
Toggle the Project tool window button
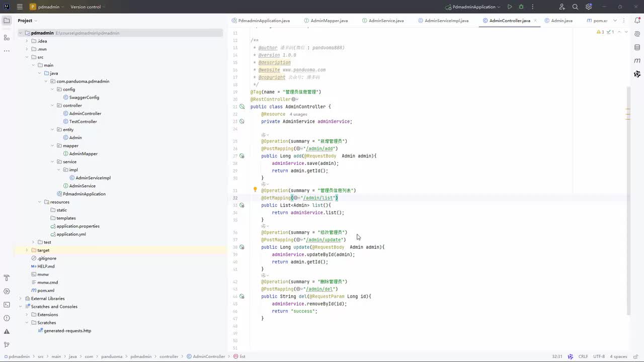click(x=7, y=21)
